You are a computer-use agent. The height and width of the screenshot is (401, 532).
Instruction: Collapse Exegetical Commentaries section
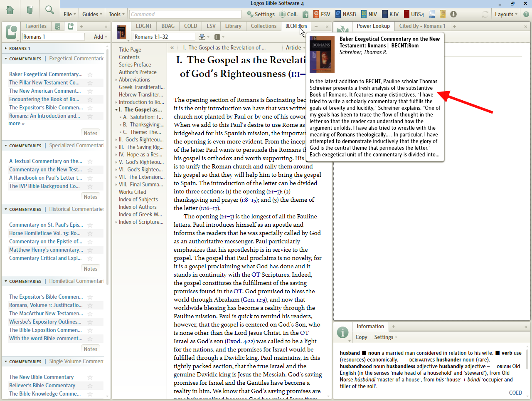(6, 59)
